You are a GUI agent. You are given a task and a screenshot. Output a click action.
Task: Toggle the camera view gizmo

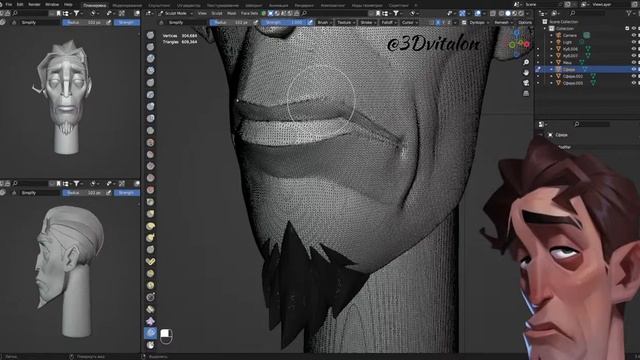[526, 83]
